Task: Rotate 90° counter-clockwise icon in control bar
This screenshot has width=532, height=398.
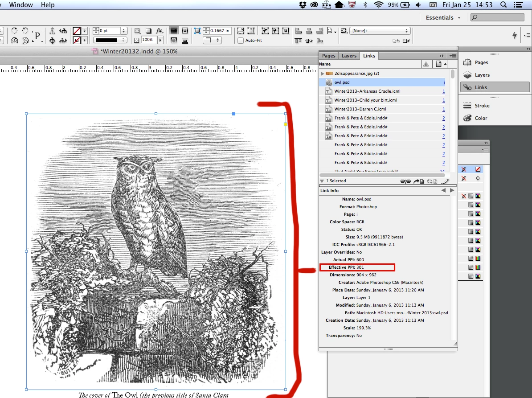Action: point(25,31)
